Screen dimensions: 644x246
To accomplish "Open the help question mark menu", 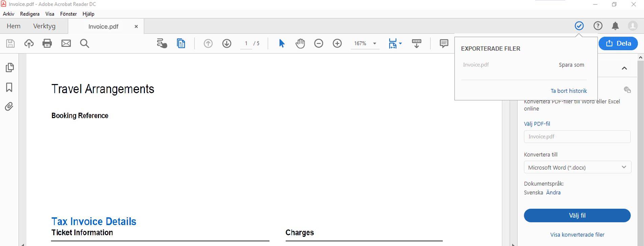I will [598, 26].
